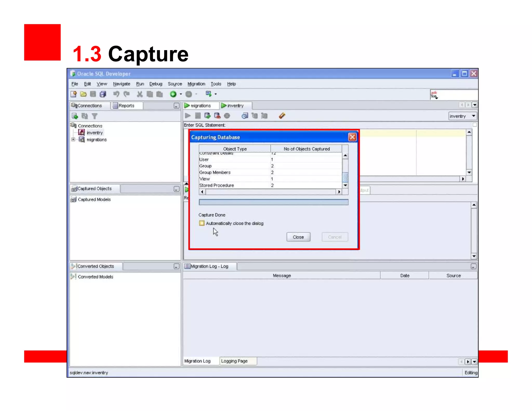Expand the migrations connection tree node
Viewport: 532px width, 411px height.
click(73, 140)
